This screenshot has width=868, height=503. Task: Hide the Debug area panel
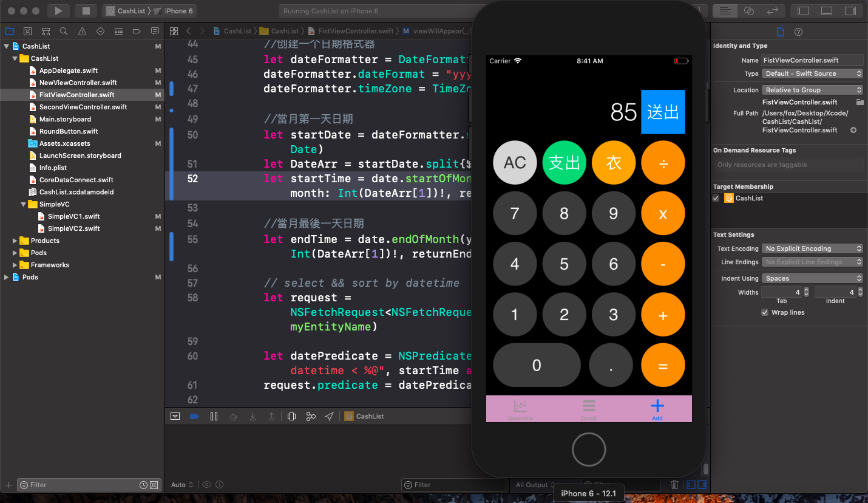tap(827, 11)
